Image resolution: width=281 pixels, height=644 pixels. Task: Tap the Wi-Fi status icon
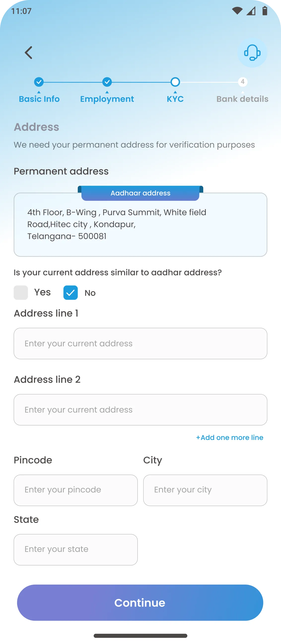(237, 11)
